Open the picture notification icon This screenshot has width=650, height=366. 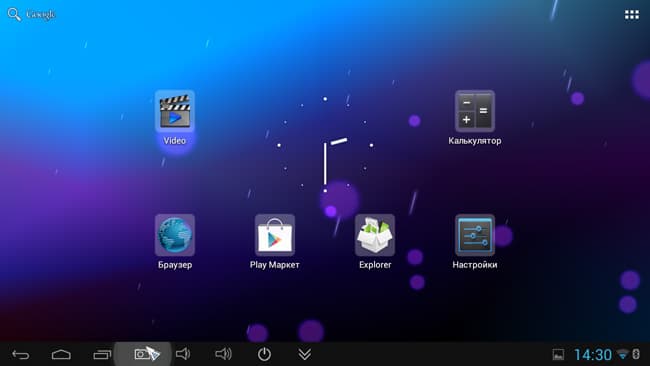(x=558, y=355)
